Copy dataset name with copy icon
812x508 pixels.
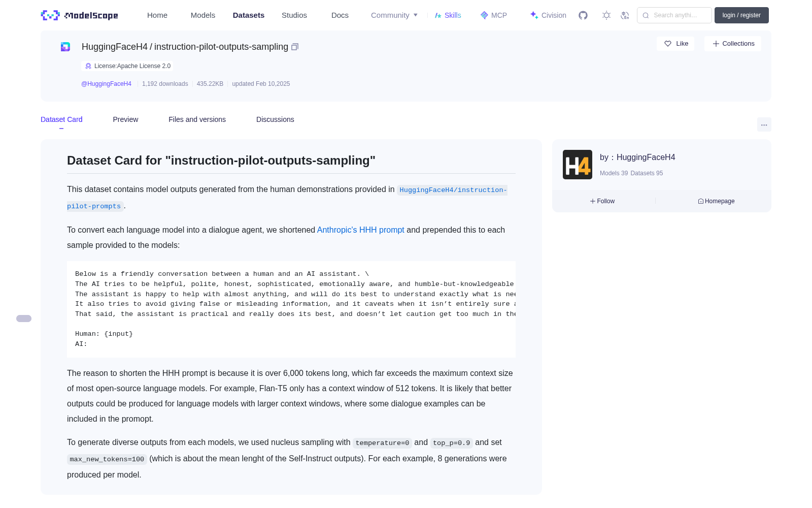(295, 47)
